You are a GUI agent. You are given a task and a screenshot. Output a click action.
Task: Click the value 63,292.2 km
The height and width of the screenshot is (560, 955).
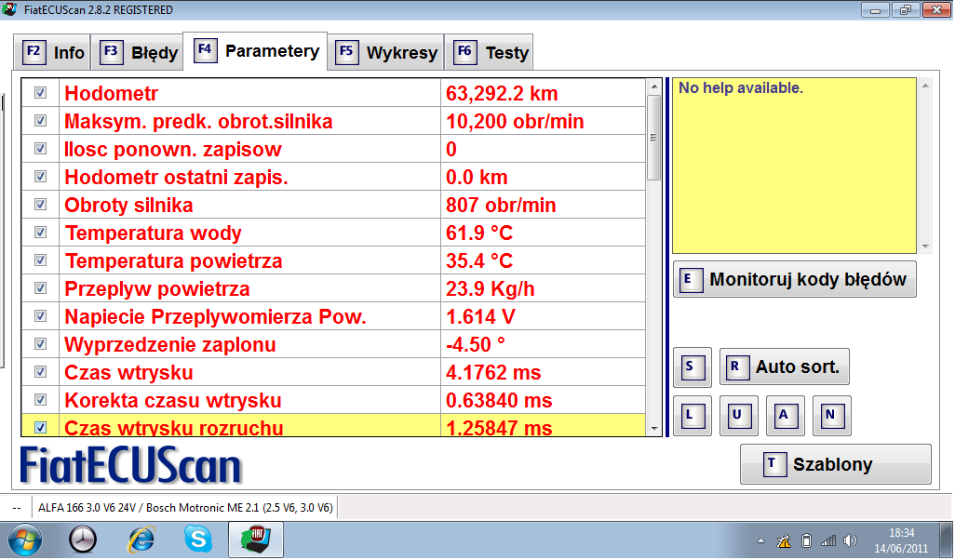coord(502,93)
